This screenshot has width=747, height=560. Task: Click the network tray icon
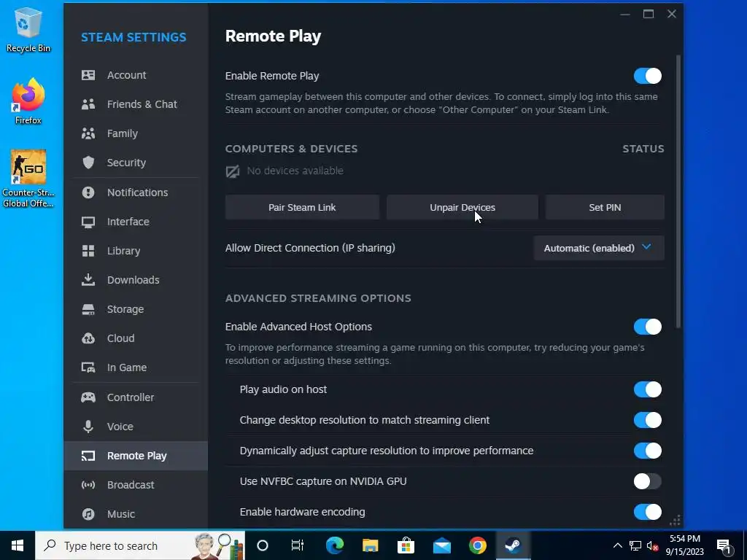coord(635,545)
